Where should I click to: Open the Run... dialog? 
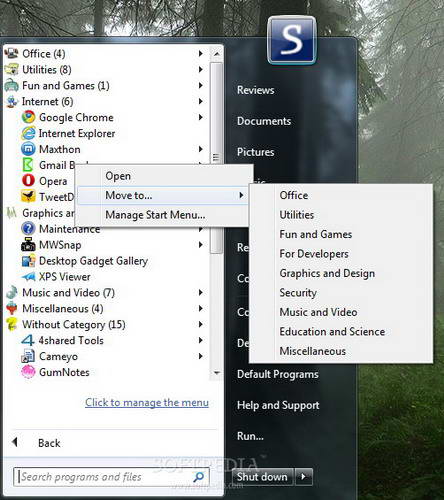[250, 436]
